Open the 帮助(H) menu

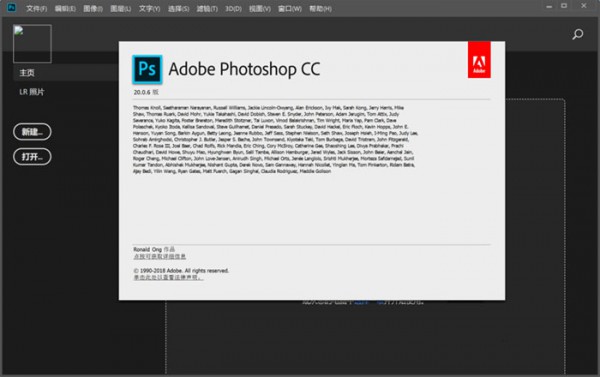point(320,8)
